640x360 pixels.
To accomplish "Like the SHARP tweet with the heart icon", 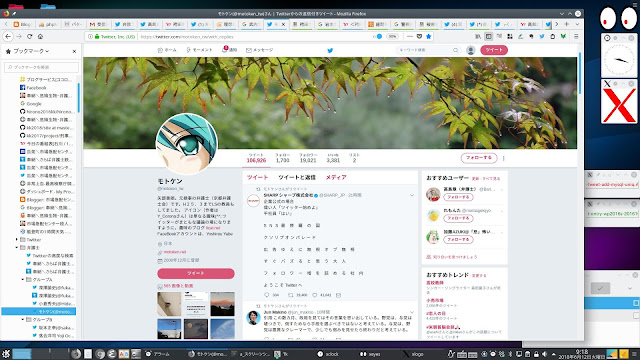I will point(315,295).
